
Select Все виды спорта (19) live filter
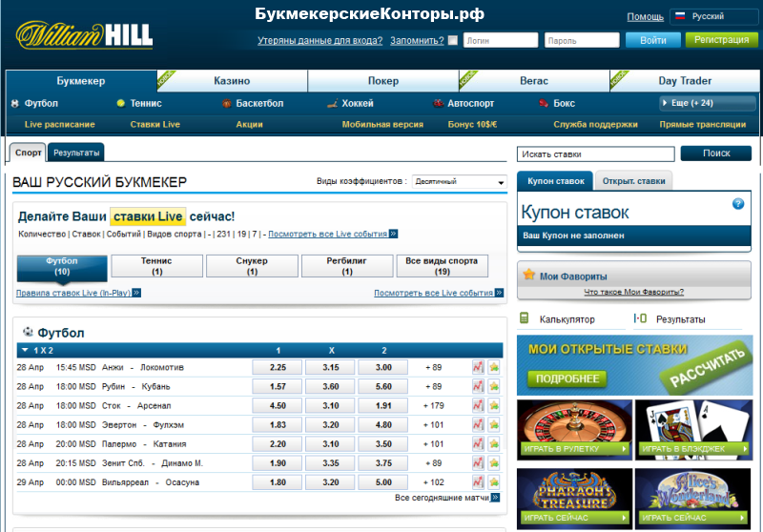coord(442,266)
